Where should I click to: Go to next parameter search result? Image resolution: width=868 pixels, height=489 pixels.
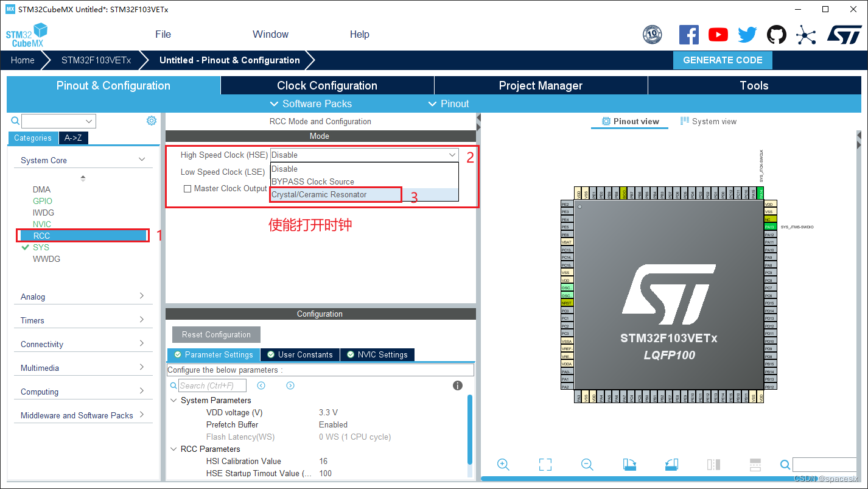(x=290, y=385)
